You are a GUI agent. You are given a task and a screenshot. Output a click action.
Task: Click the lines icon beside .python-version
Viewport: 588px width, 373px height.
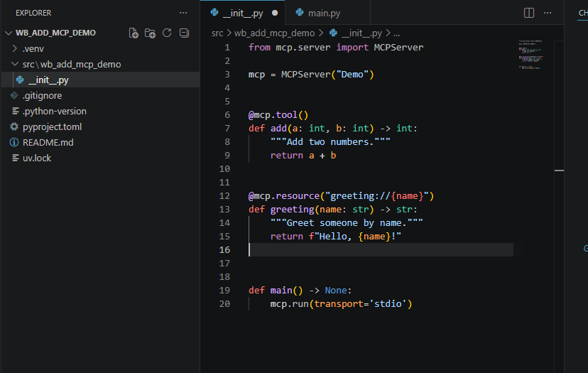[x=16, y=111]
